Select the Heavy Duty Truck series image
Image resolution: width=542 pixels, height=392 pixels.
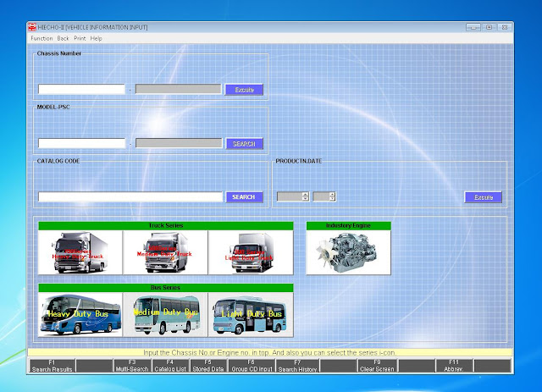click(80, 252)
